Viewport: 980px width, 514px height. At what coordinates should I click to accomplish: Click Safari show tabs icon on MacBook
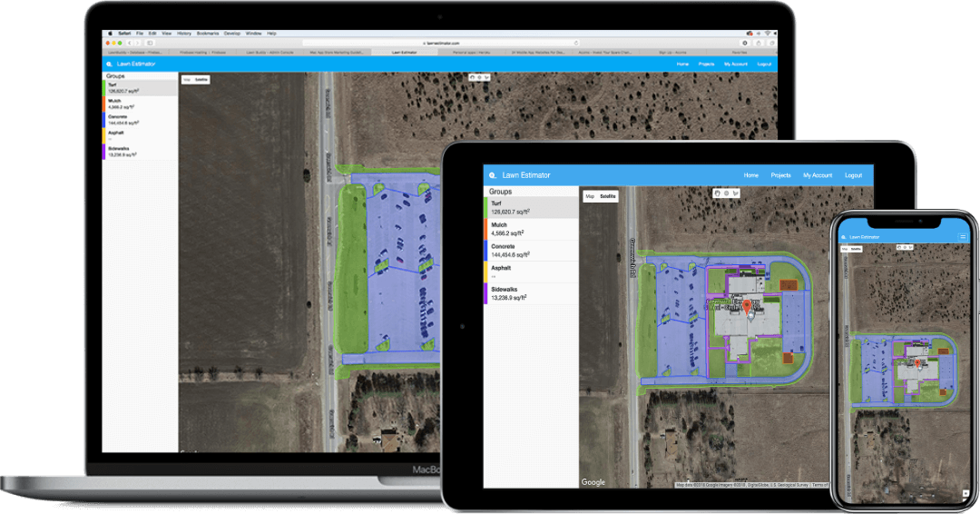[x=772, y=44]
